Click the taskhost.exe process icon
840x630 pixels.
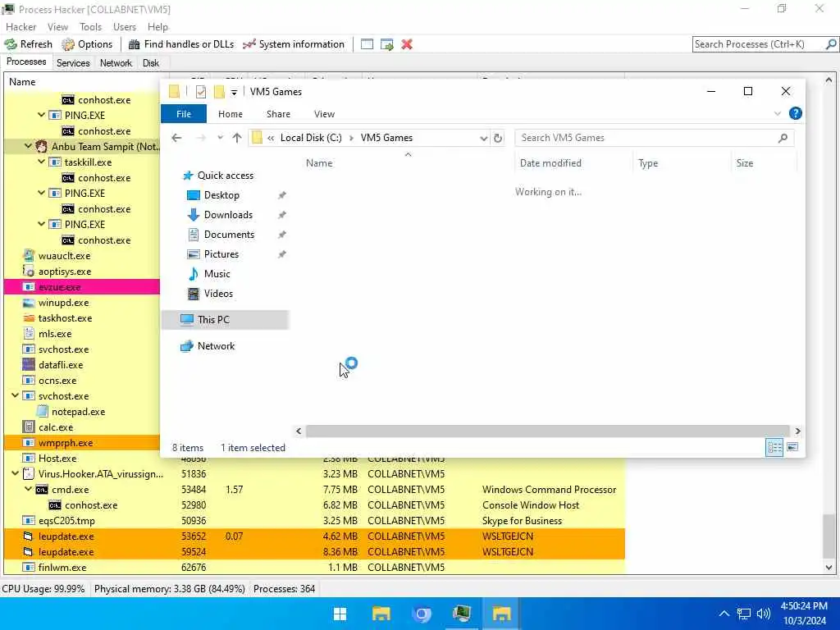click(x=29, y=318)
